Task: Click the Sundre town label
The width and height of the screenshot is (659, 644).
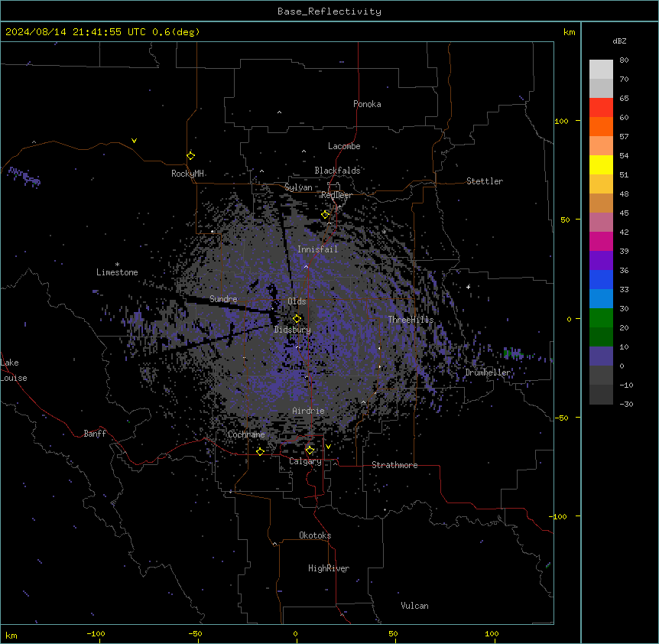Action: [223, 299]
